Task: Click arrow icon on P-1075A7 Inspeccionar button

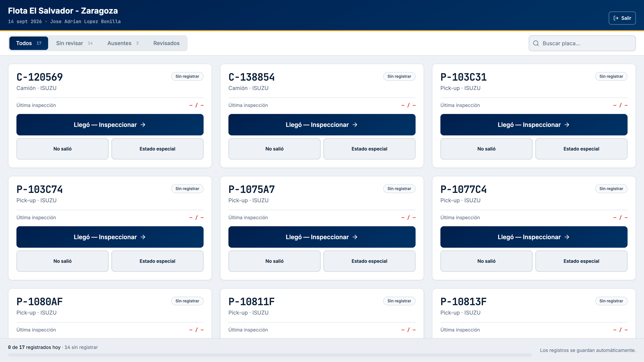Action: [355, 237]
